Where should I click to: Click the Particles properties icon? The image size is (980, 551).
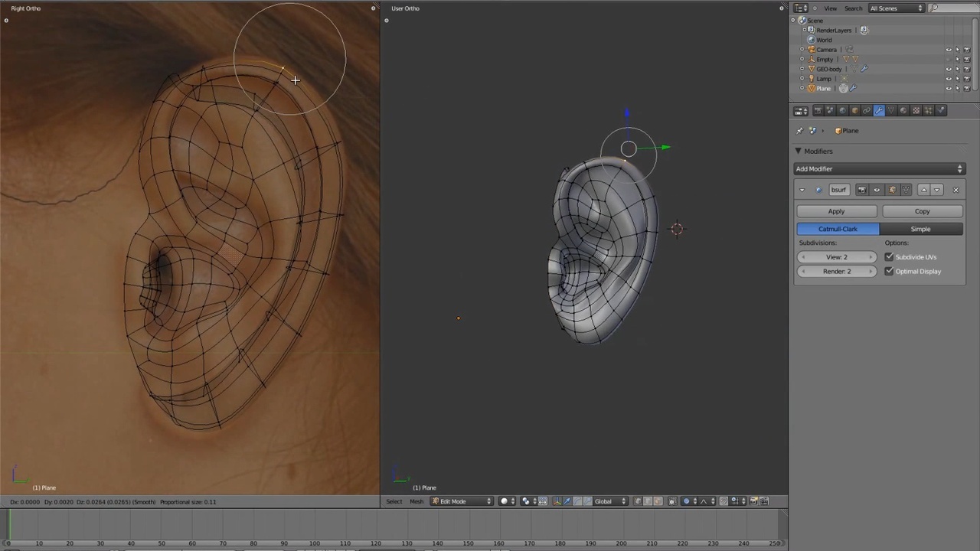(927, 110)
